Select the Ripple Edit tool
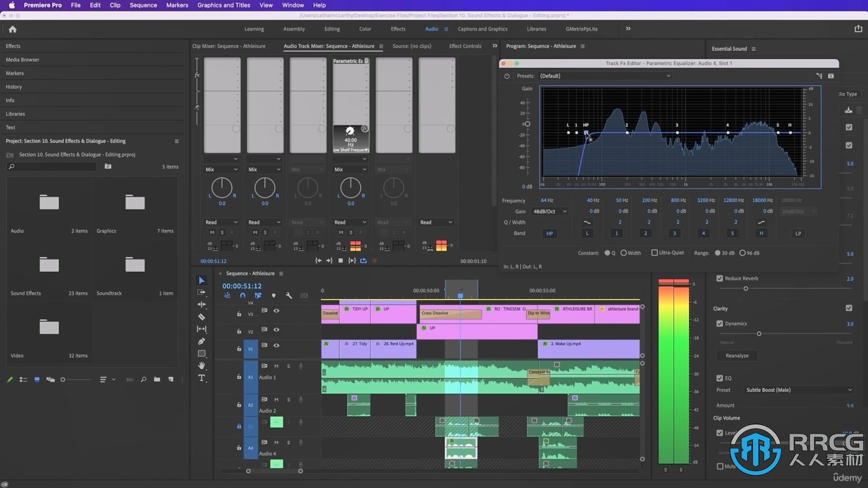 201,304
